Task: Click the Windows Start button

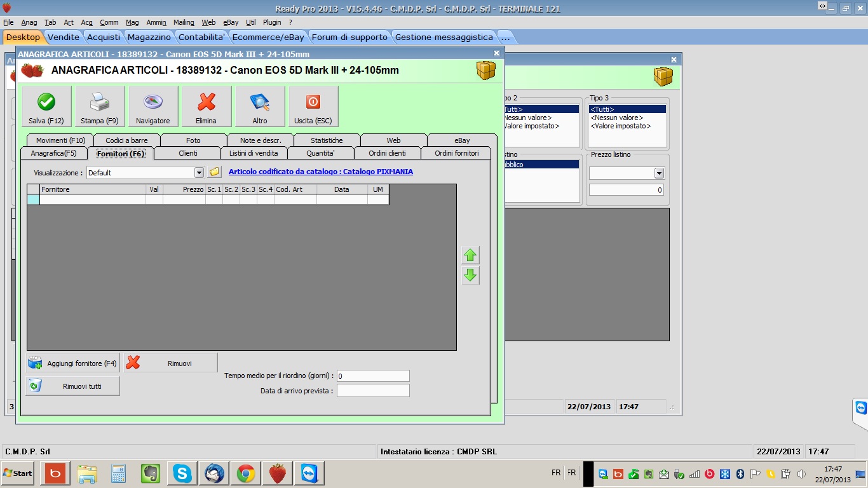Action: click(x=18, y=473)
